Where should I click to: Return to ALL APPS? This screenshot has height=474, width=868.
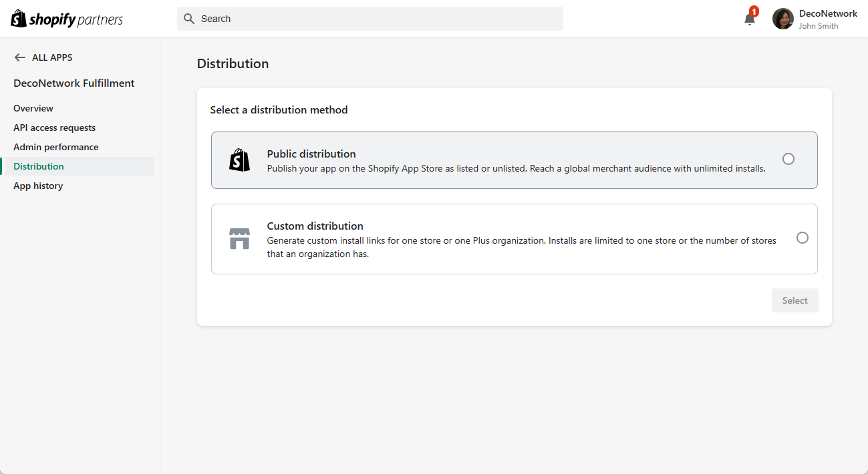click(52, 57)
